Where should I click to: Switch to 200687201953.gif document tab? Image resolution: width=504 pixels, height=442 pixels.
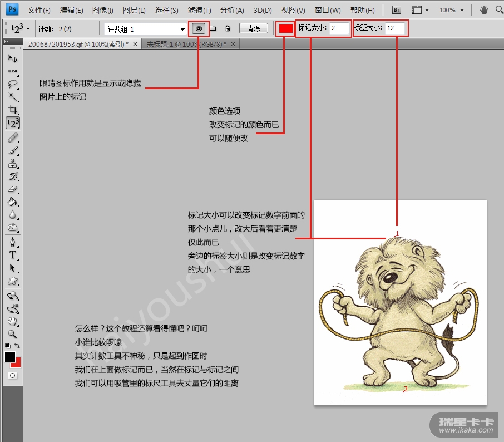[78, 44]
